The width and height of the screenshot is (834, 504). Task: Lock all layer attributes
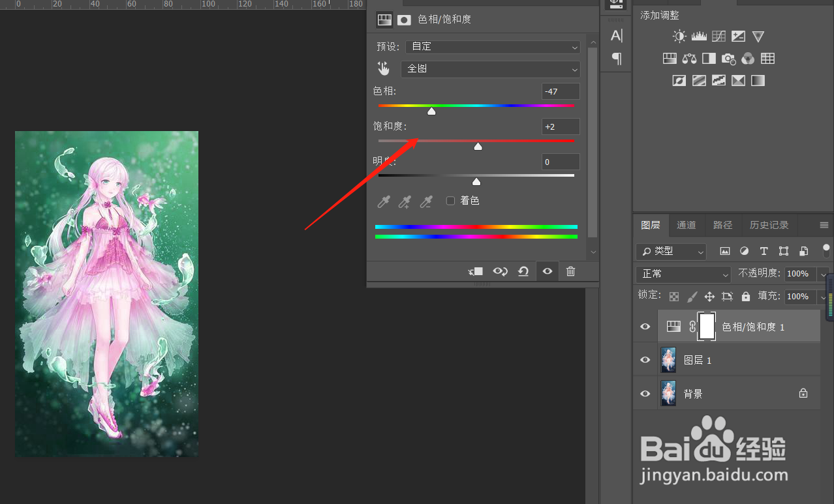click(746, 296)
